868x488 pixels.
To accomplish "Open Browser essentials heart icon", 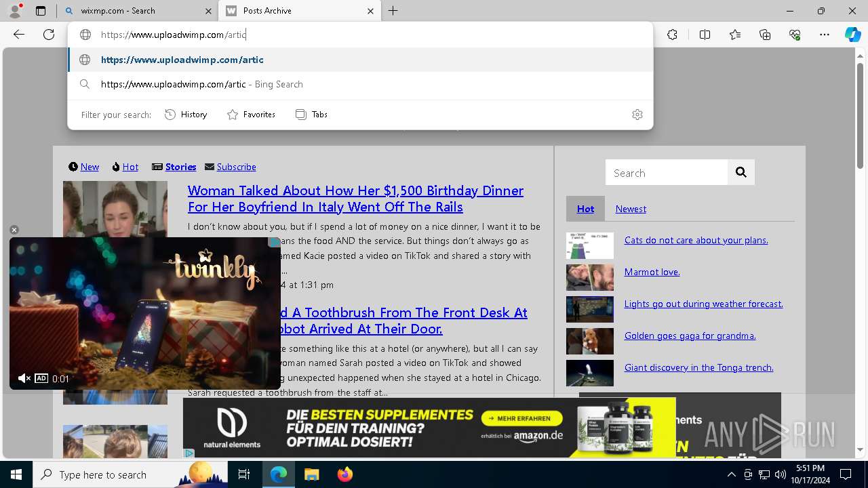I will click(x=795, y=35).
